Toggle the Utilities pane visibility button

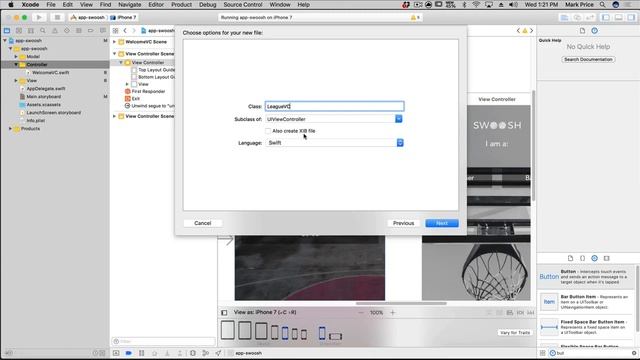pyautogui.click(x=631, y=18)
